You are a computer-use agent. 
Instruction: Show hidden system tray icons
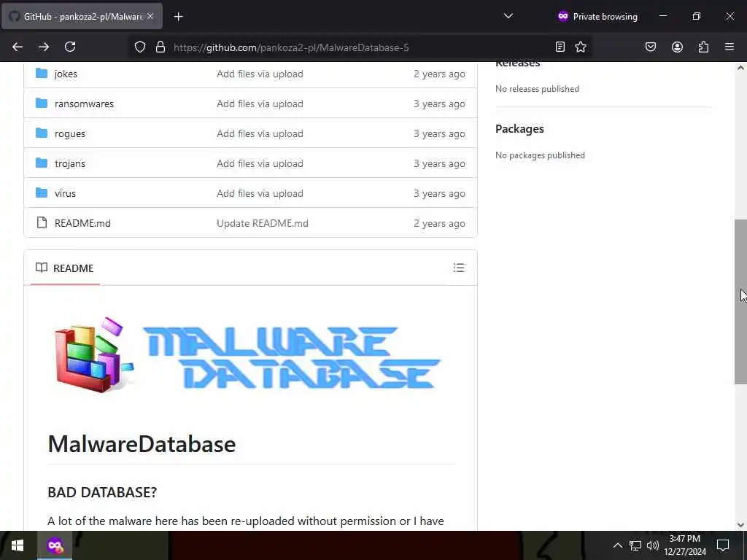click(x=617, y=545)
